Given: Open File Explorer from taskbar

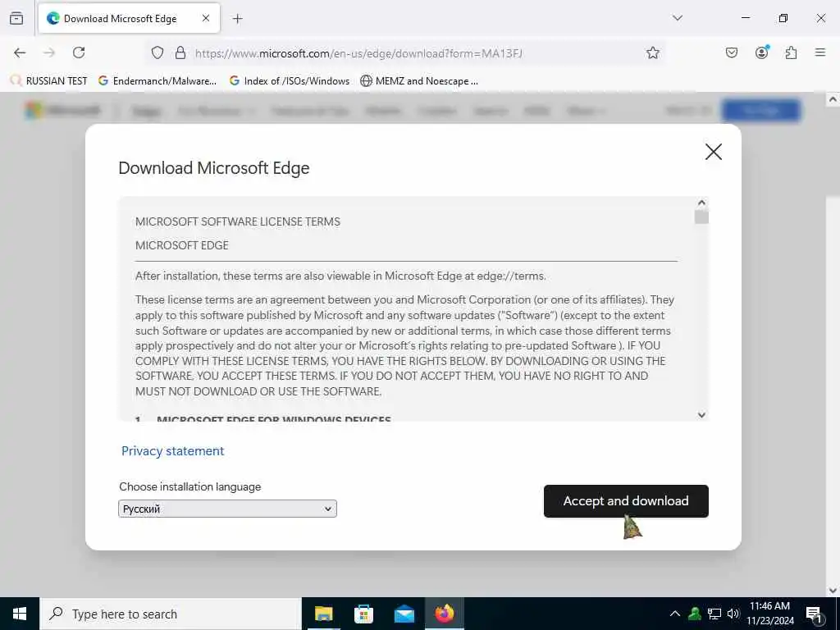Looking at the screenshot, I should coord(323,614).
